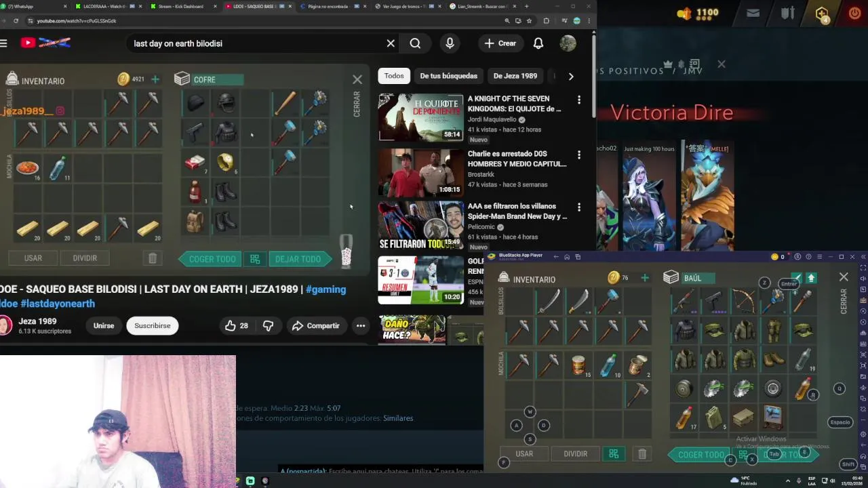Open the Dota armory shield and sword icon
868x488 pixels.
787,13
